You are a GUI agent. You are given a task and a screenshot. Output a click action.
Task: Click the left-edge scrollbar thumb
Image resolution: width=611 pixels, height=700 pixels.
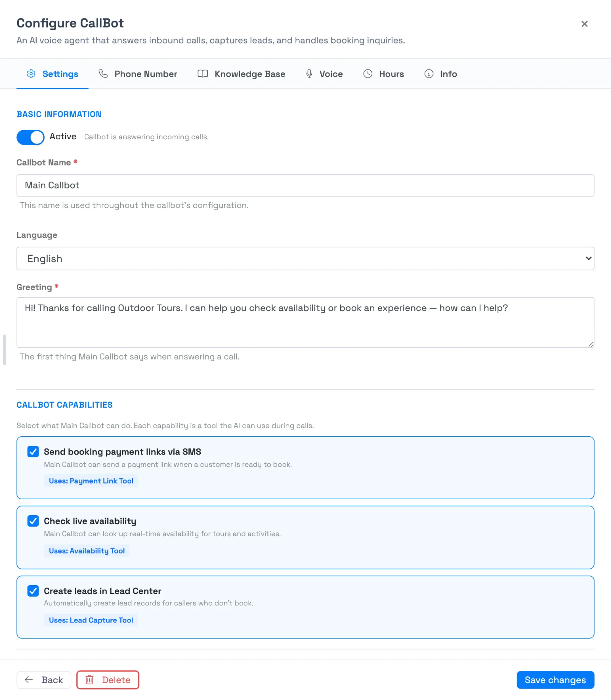[4, 350]
